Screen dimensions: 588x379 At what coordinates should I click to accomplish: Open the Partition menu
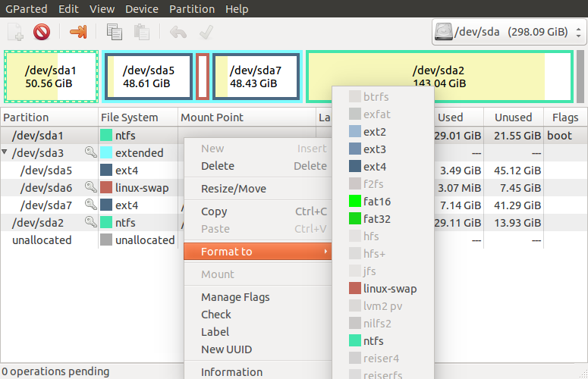tap(192, 8)
